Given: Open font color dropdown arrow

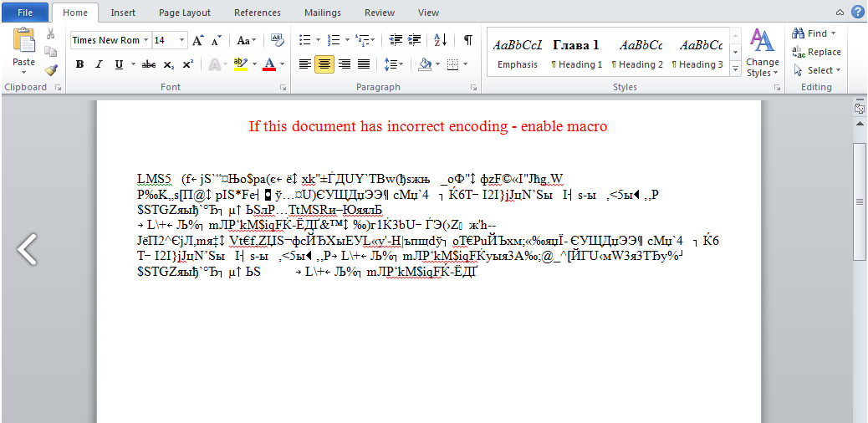Looking at the screenshot, I should click(283, 64).
